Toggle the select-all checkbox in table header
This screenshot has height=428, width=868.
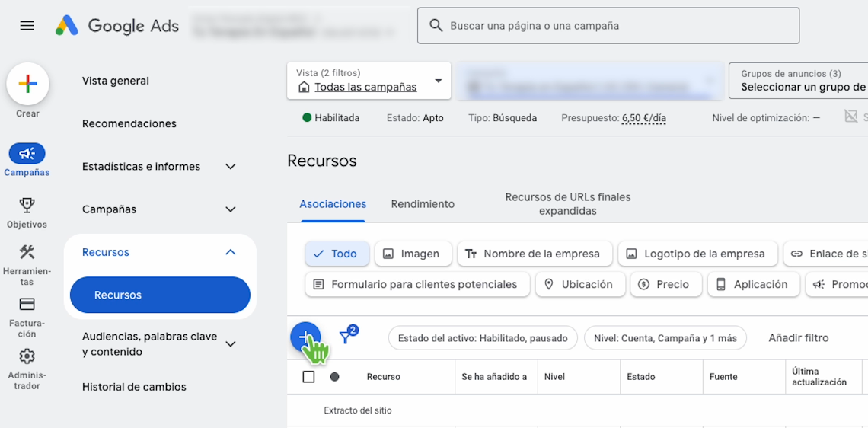(x=308, y=377)
